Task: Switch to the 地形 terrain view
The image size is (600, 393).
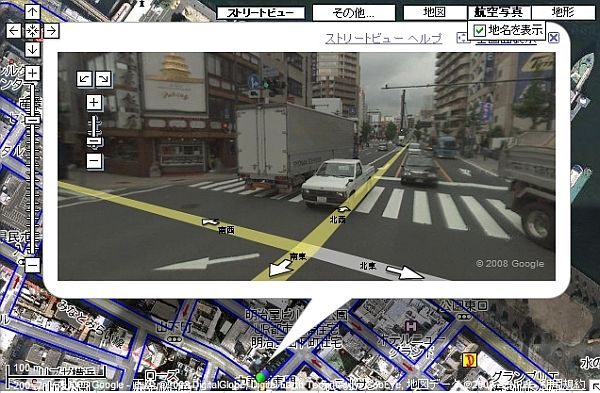Action: click(x=563, y=12)
